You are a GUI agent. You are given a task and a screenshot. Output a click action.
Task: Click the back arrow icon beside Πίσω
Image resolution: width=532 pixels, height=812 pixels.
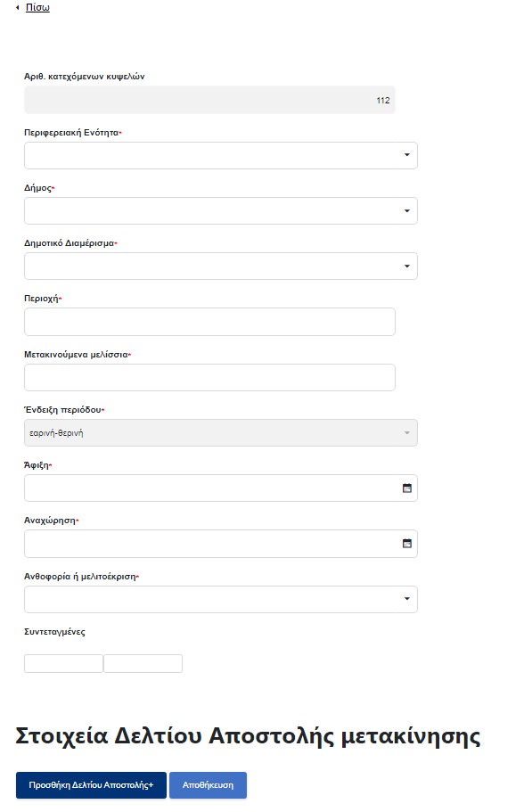tap(18, 8)
